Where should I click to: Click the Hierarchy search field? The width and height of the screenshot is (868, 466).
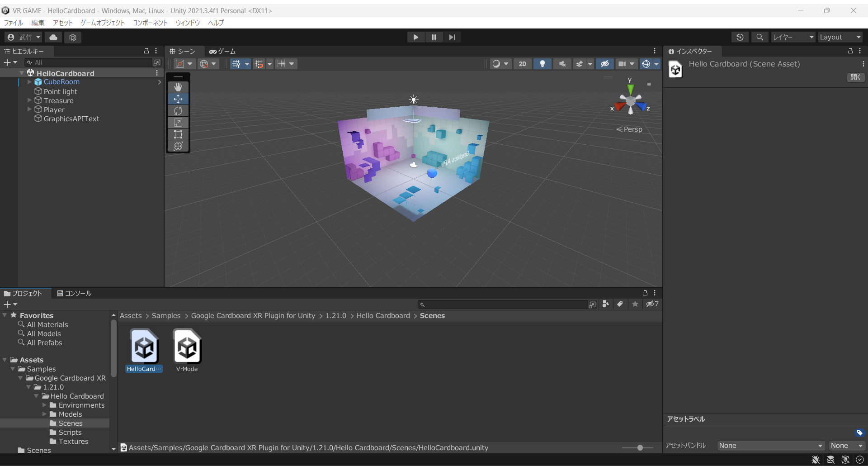coord(90,62)
